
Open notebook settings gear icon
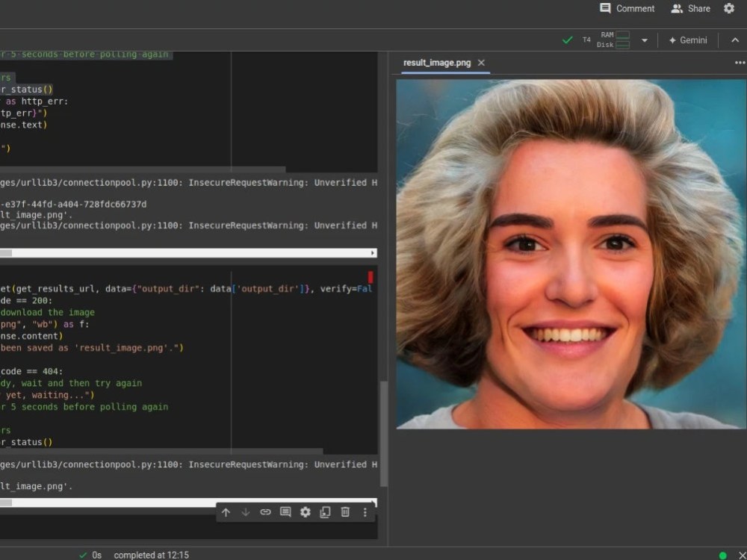(729, 8)
